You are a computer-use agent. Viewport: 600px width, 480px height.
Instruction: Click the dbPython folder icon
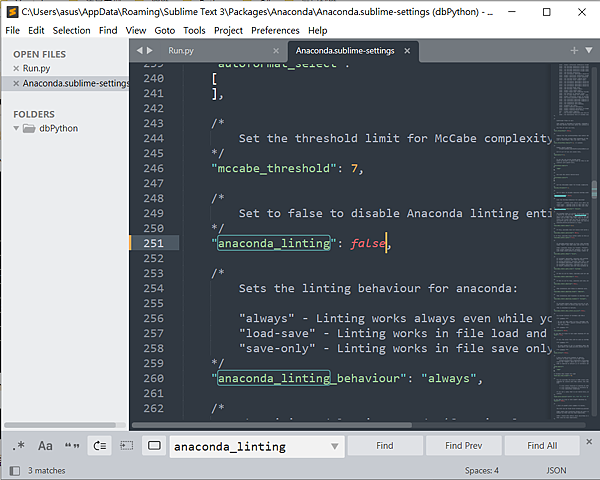coord(29,128)
